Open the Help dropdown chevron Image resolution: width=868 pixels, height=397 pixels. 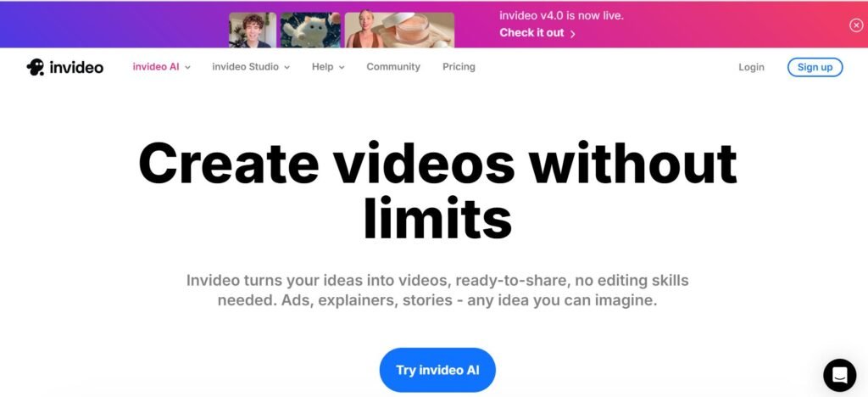[x=342, y=67]
